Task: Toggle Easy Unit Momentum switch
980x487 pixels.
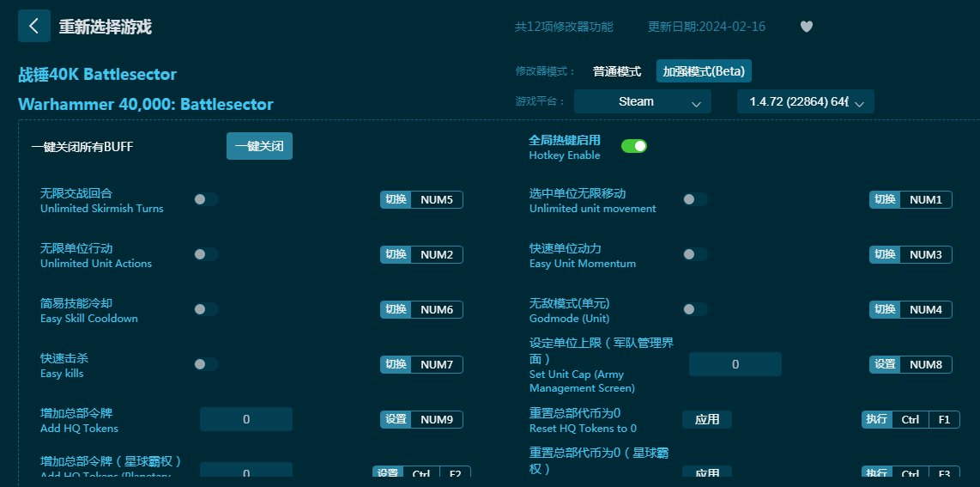Action: [695, 254]
